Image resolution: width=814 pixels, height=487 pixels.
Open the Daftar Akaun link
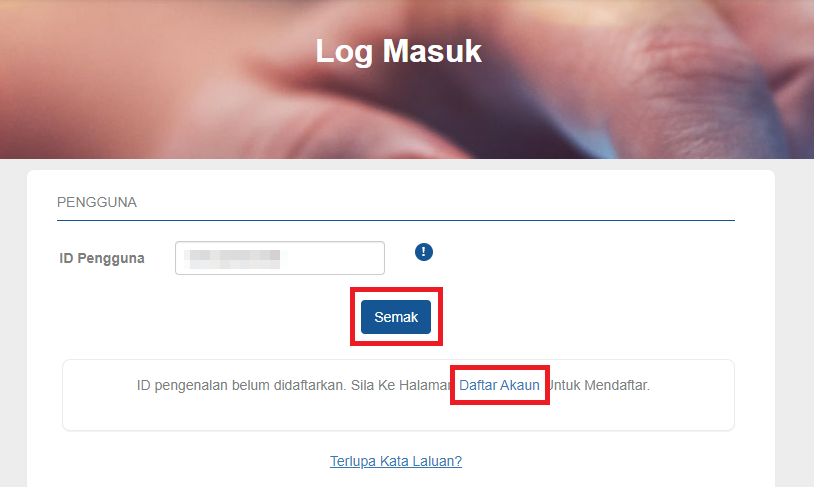[499, 385]
